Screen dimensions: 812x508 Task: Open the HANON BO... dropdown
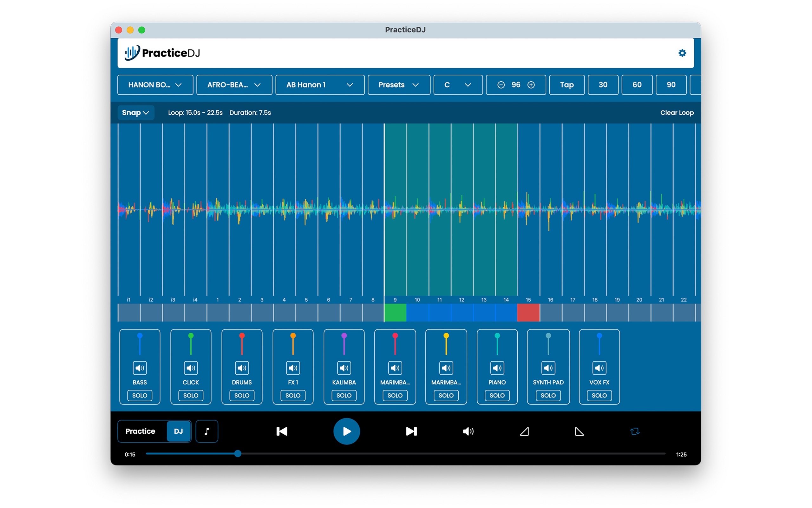(x=155, y=85)
